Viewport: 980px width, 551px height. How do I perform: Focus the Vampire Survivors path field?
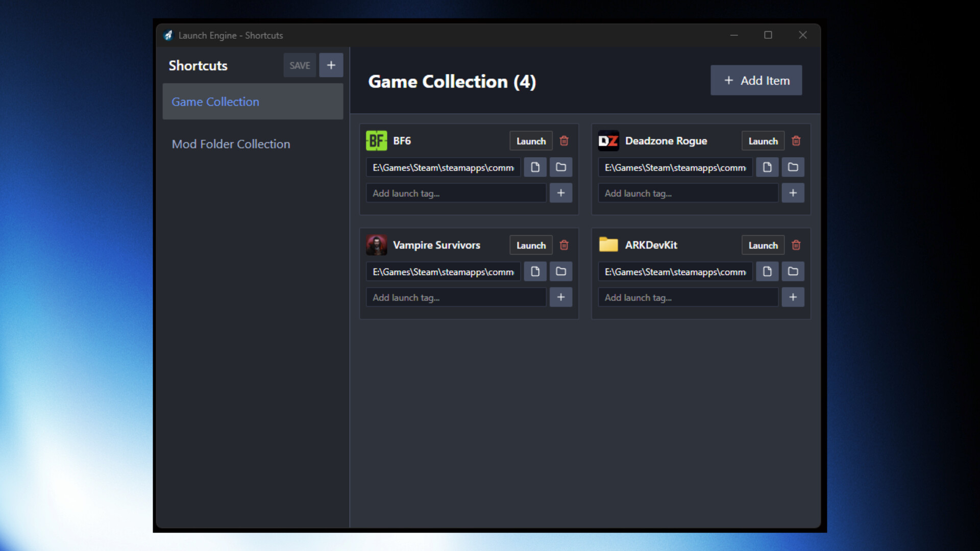pos(443,271)
